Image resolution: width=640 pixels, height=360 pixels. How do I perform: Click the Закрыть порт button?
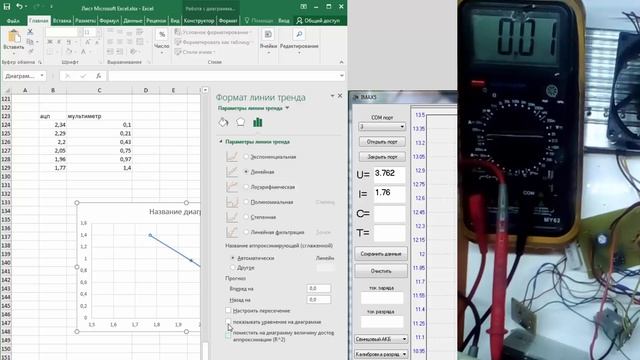(x=382, y=157)
